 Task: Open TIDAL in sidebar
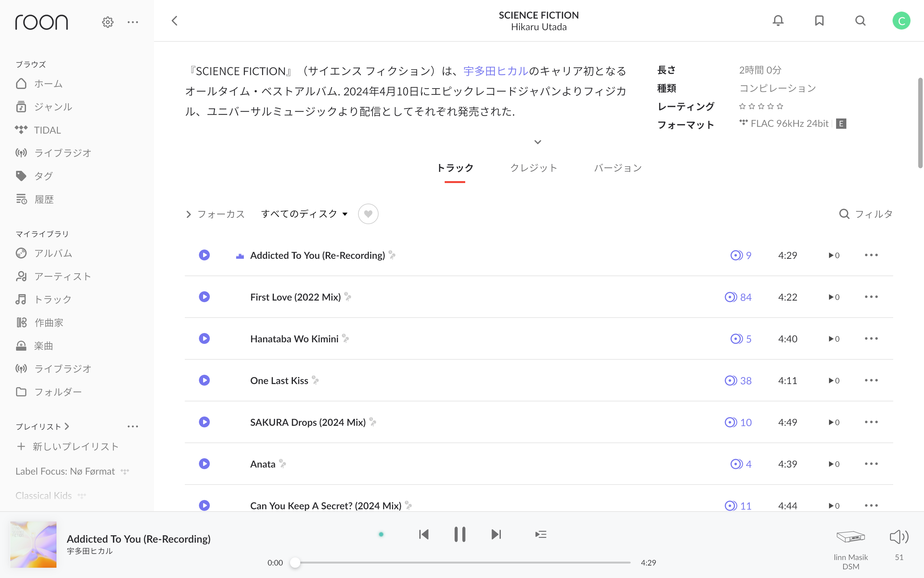click(38, 130)
